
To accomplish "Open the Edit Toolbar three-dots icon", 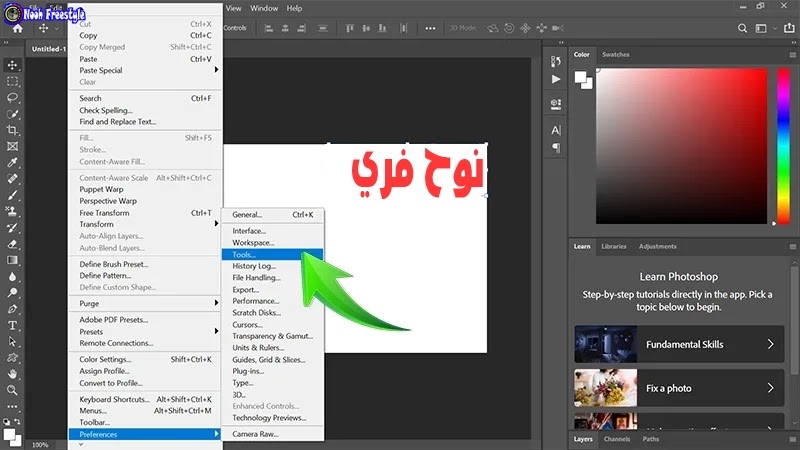I will 12,407.
